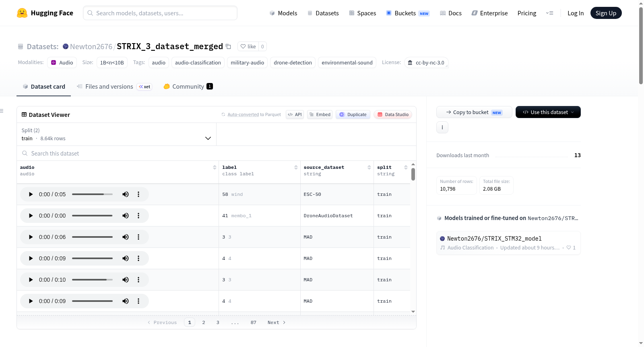
Task: Play the 0:10 duration MAD audio
Action: (31, 280)
